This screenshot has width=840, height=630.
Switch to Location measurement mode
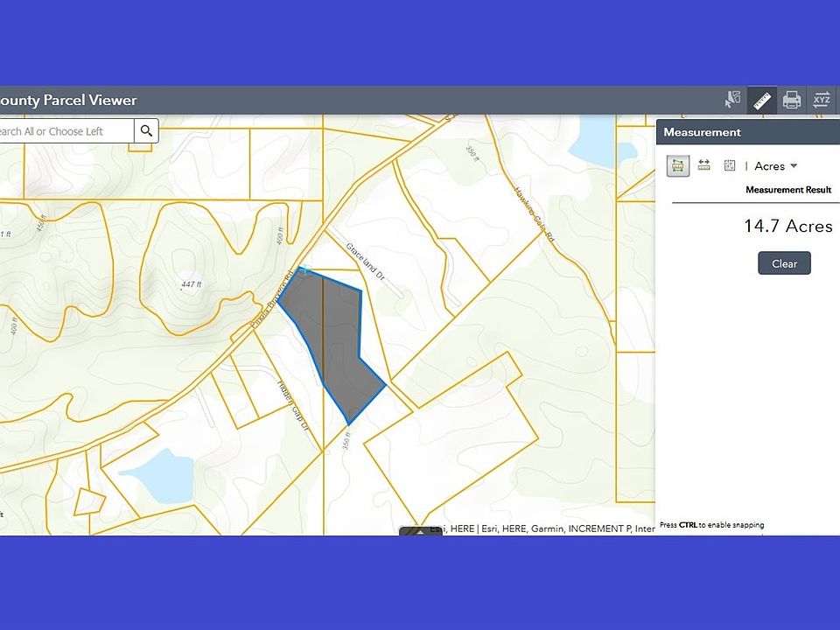pos(729,165)
